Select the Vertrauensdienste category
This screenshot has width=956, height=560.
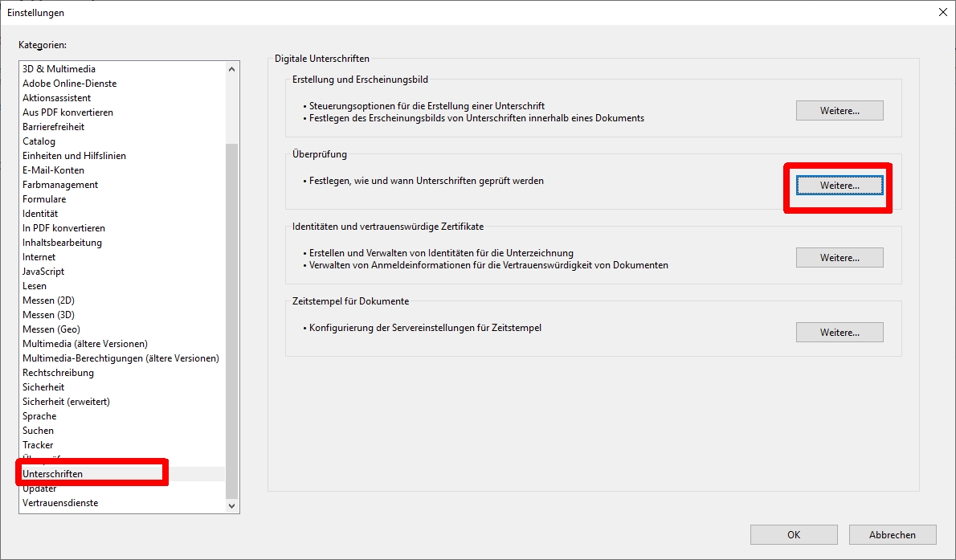click(60, 503)
